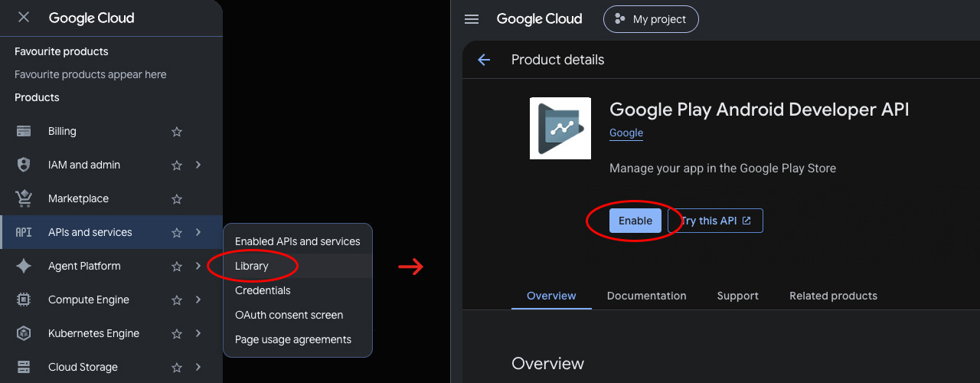The width and height of the screenshot is (980, 383).
Task: Star Kubernetes Engine as favourite
Action: (x=177, y=333)
